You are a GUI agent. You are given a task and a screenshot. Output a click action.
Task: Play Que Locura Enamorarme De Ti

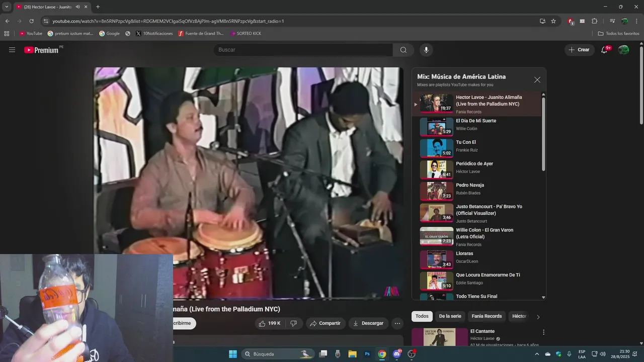[476, 281]
